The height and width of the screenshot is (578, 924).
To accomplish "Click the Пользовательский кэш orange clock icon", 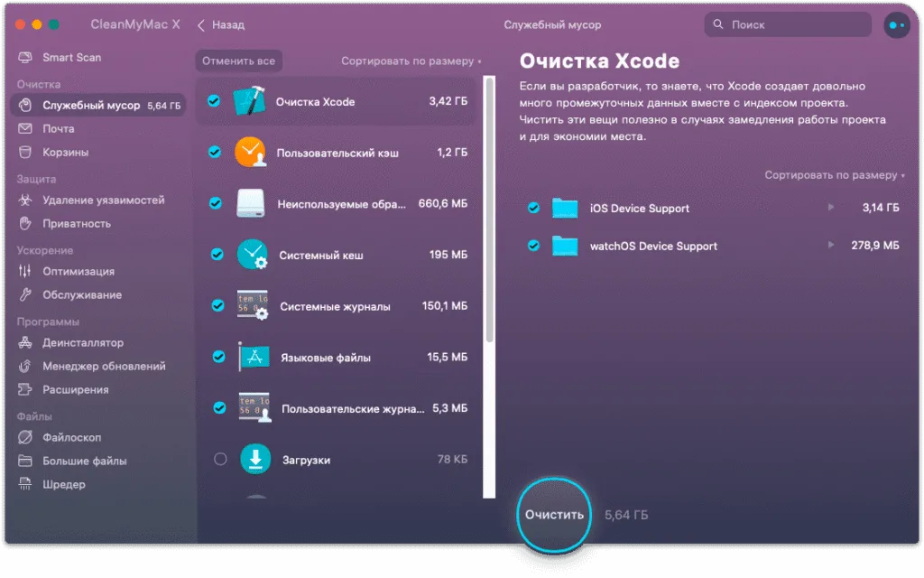I will 251,152.
